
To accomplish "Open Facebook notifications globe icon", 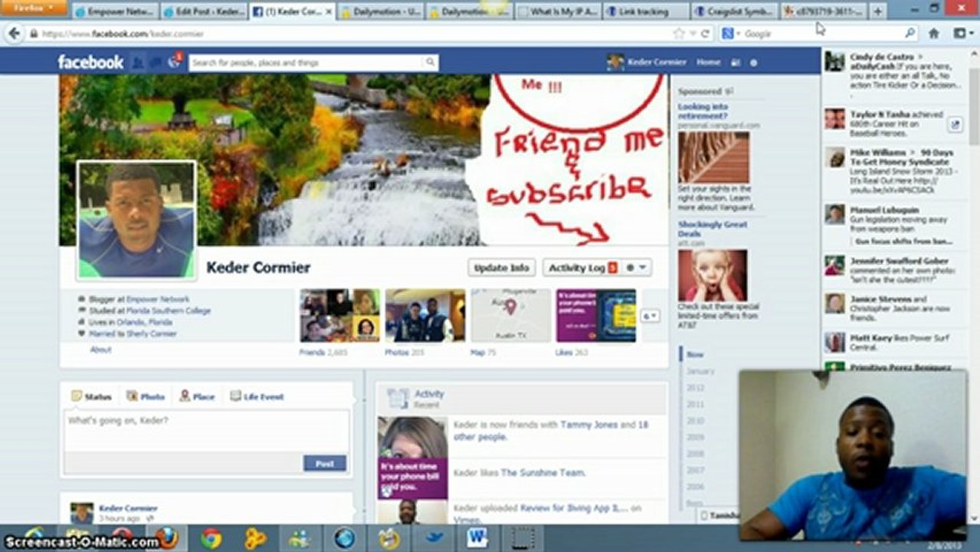I will click(x=174, y=62).
